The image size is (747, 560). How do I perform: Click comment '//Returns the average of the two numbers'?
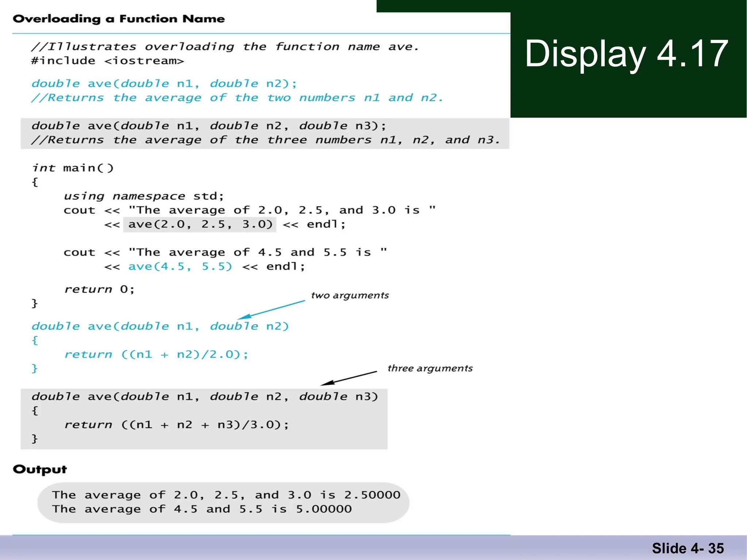click(x=237, y=98)
